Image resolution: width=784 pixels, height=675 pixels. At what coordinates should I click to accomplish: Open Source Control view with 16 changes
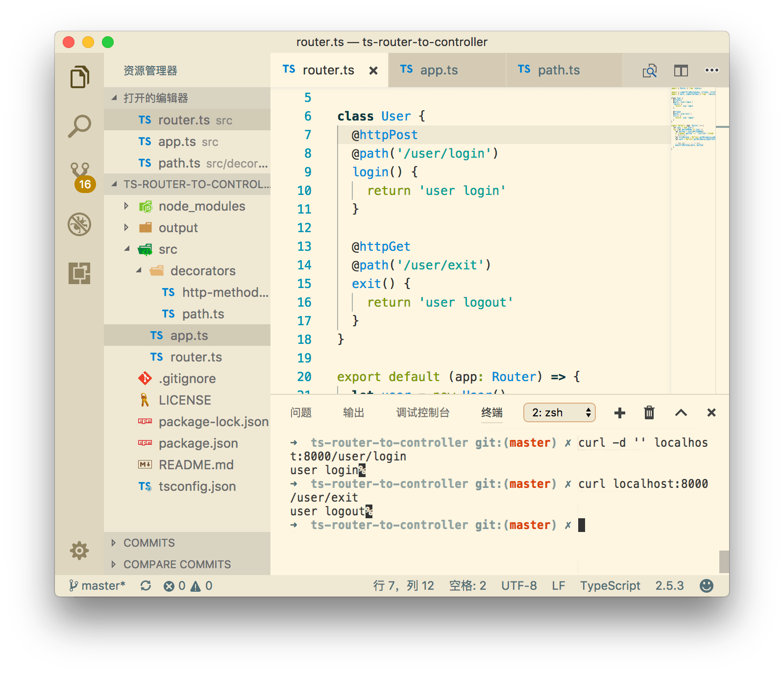point(81,176)
